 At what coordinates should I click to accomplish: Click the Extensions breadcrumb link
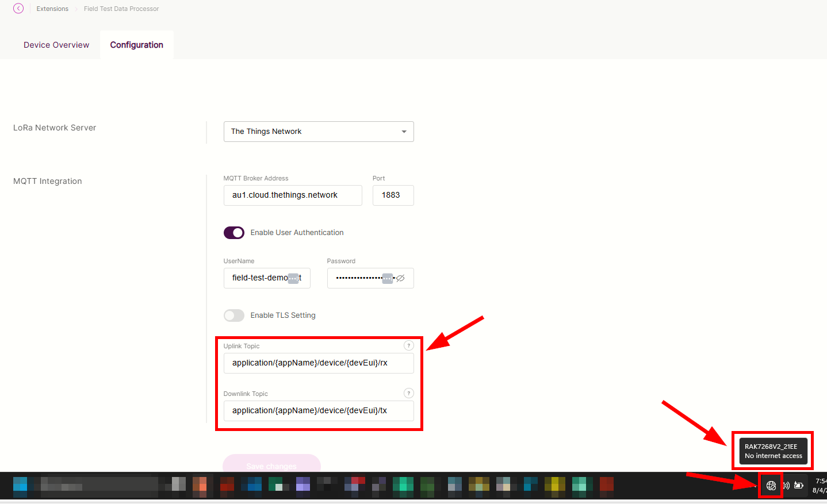click(x=52, y=9)
